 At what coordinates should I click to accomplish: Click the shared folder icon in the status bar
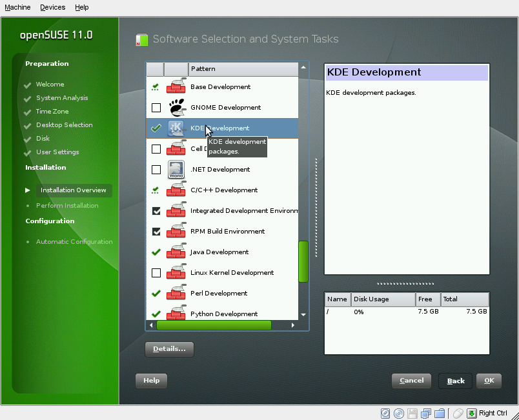point(440,413)
